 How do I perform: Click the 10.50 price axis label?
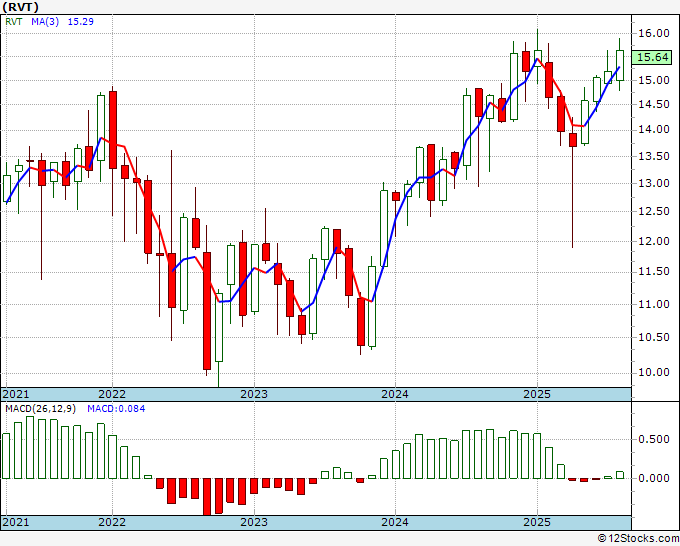click(x=654, y=337)
